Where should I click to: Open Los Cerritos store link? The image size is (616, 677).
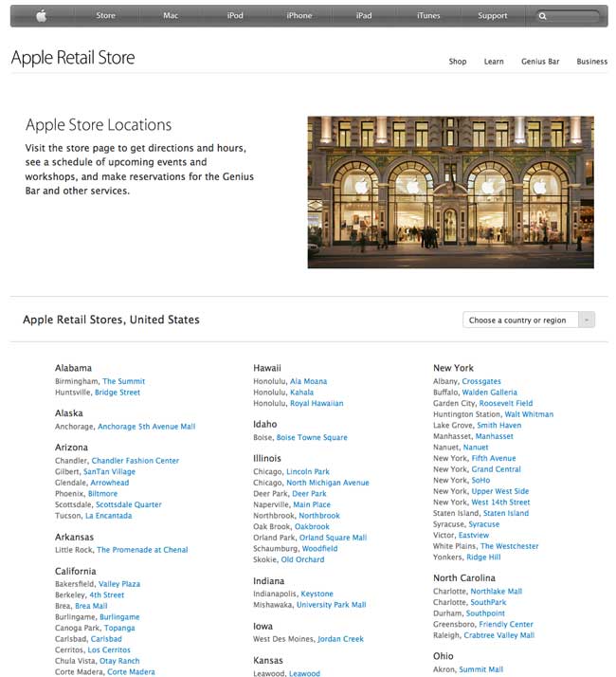pyautogui.click(x=109, y=650)
